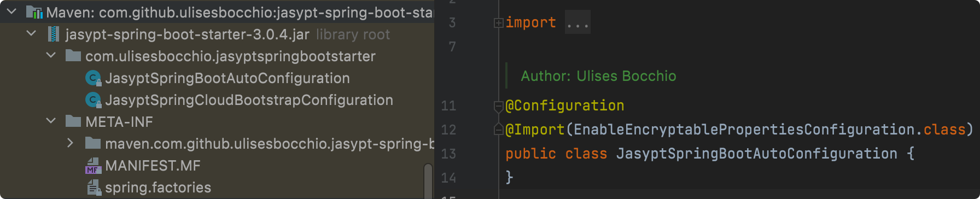Screen dimensions: 980x199
Task: Select spring.factories in the project tree
Action: (x=158, y=188)
